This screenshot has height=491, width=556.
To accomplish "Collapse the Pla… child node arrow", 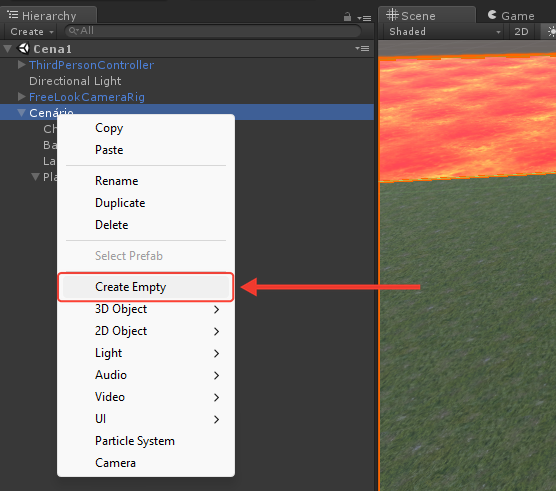I will (35, 177).
